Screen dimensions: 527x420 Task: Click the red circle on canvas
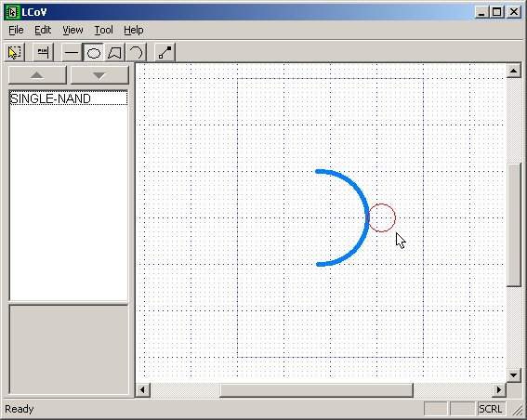coord(381,217)
